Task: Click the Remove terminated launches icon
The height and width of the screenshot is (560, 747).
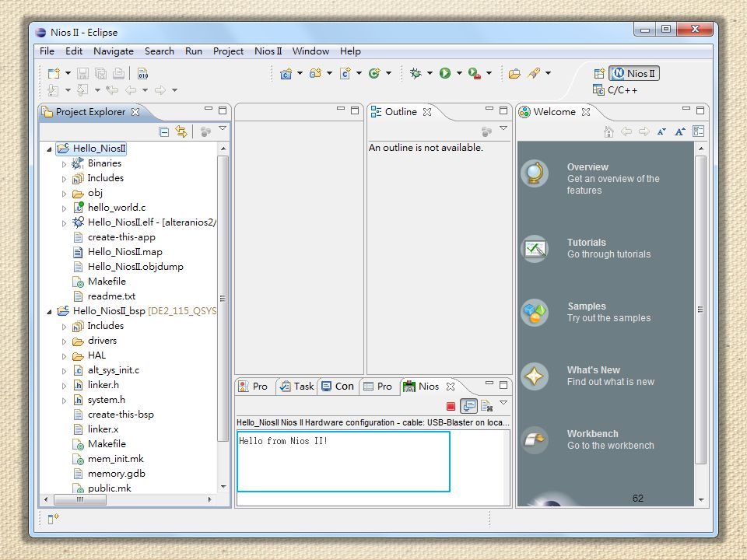Action: point(486,406)
